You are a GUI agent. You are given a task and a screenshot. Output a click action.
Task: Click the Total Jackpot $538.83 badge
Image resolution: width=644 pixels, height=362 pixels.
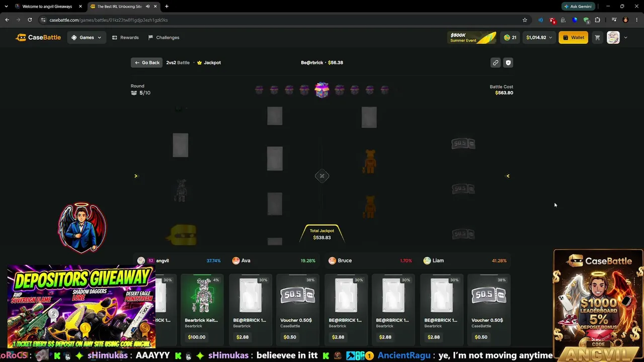point(322,234)
